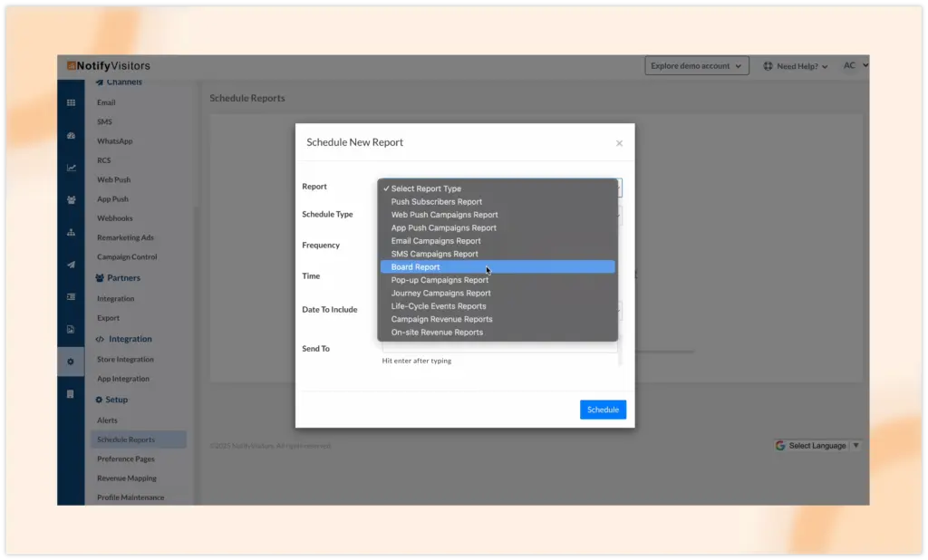Open Preference Pages in Setup menu
The width and height of the screenshot is (928, 560).
126,459
